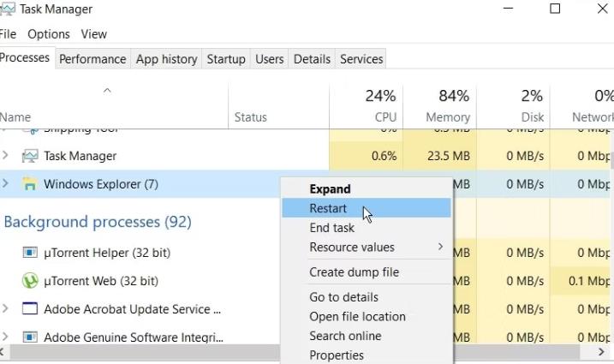Click the µTorrent Helper process icon

pos(30,253)
